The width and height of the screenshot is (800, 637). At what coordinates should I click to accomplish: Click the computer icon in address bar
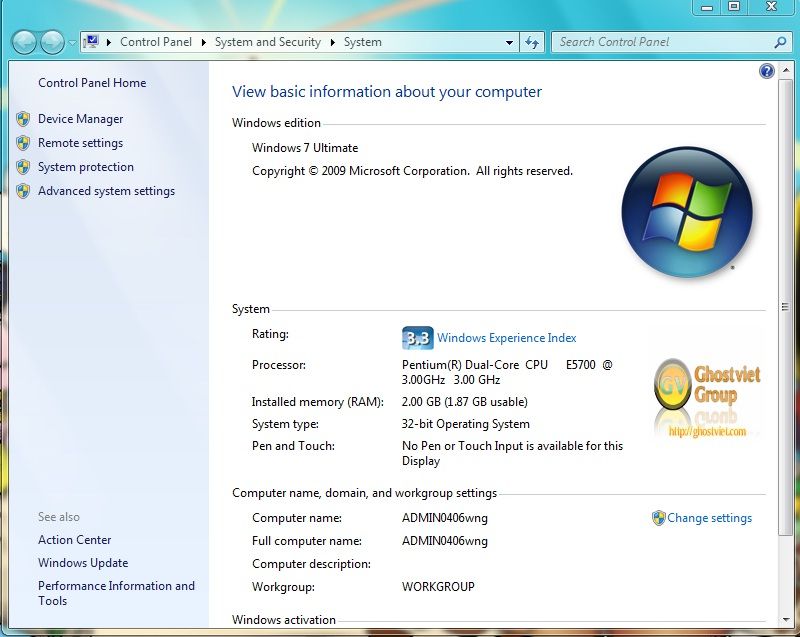(91, 41)
